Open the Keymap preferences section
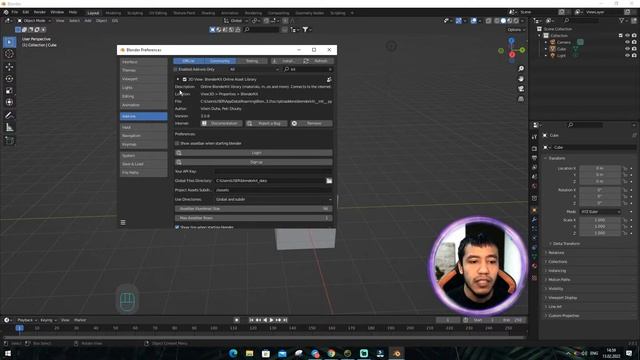 [x=143, y=144]
